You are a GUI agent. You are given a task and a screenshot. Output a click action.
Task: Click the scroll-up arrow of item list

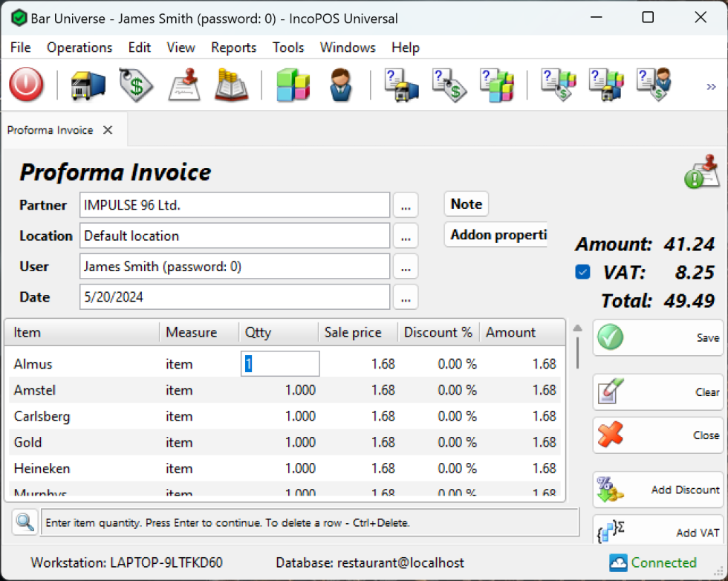[x=578, y=328]
